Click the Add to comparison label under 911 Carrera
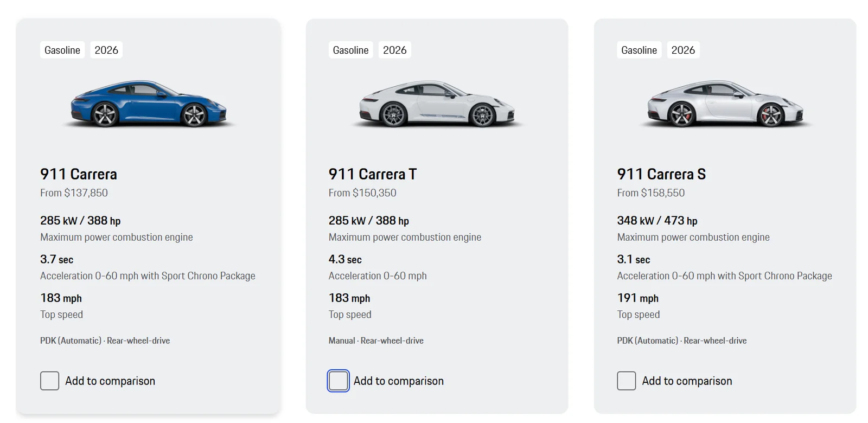 (x=110, y=381)
